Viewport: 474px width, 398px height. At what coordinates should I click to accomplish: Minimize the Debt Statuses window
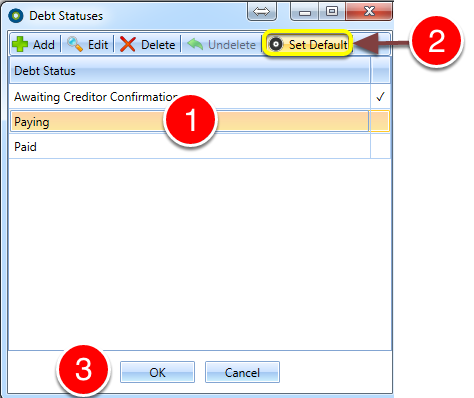pos(305,12)
